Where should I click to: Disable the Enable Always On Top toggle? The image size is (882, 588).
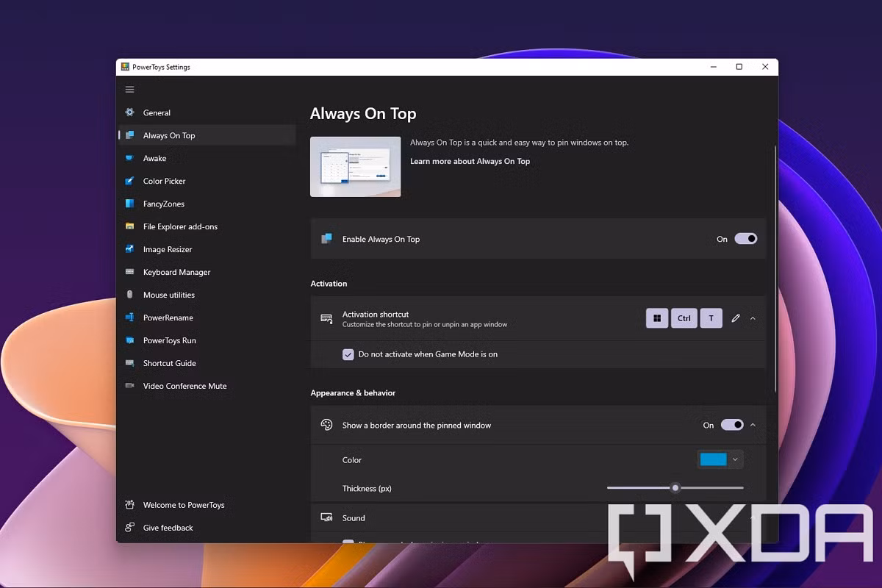745,239
